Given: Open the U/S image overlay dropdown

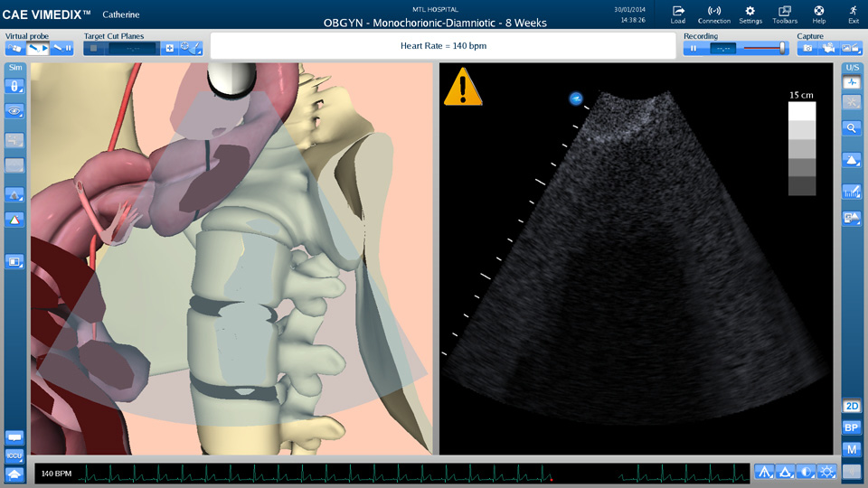Looking at the screenshot, I should [852, 218].
